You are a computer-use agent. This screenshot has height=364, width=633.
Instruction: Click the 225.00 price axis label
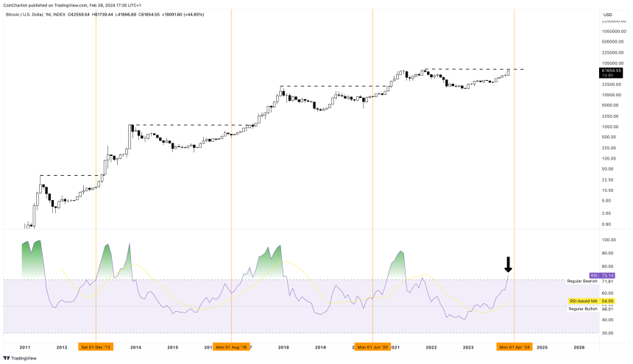[x=609, y=148]
